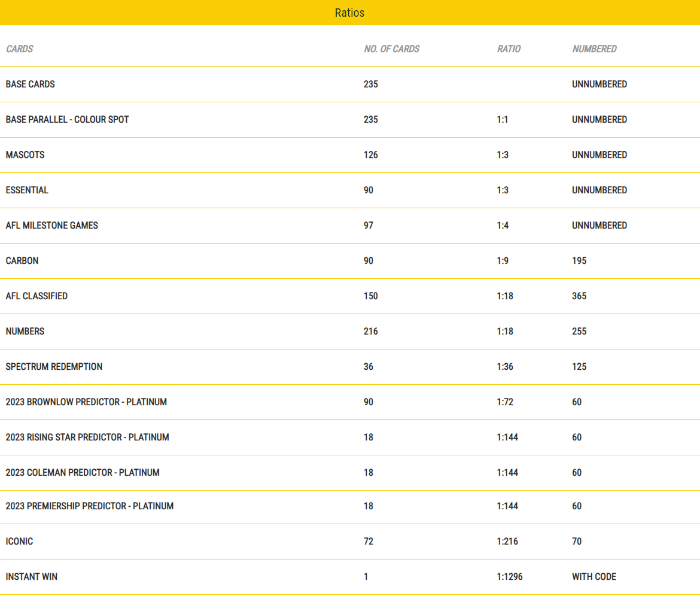The image size is (700, 596).
Task: Select the SPECTRUM REDEMPTION row label
Action: [x=54, y=367]
